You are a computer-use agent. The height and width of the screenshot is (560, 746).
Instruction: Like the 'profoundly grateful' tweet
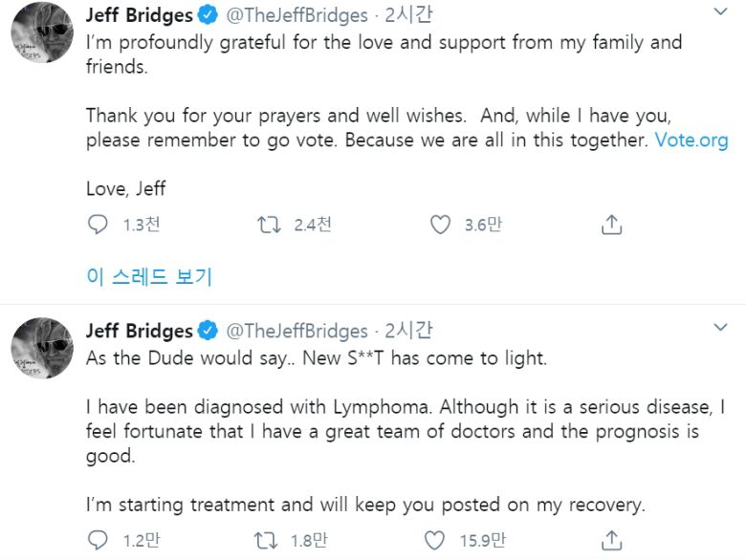pyautogui.click(x=440, y=225)
